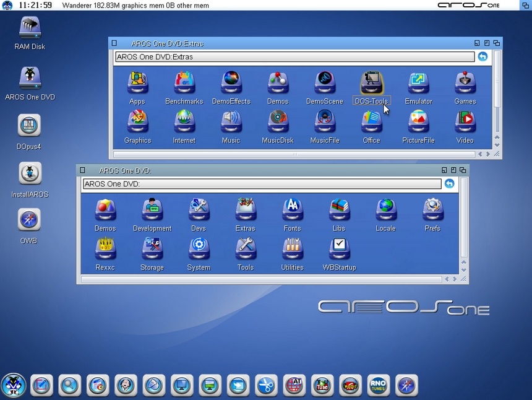Select the RAM Disk desktop icon

point(30,28)
